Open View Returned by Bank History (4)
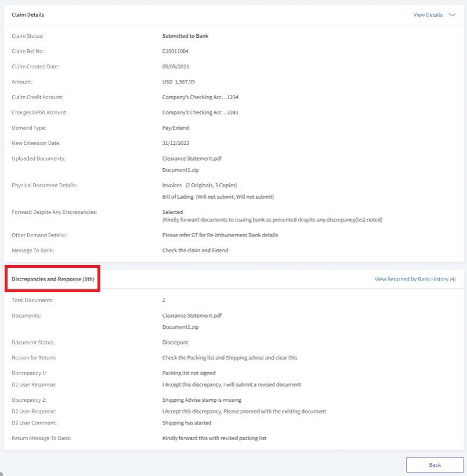The width and height of the screenshot is (467, 476). [415, 279]
